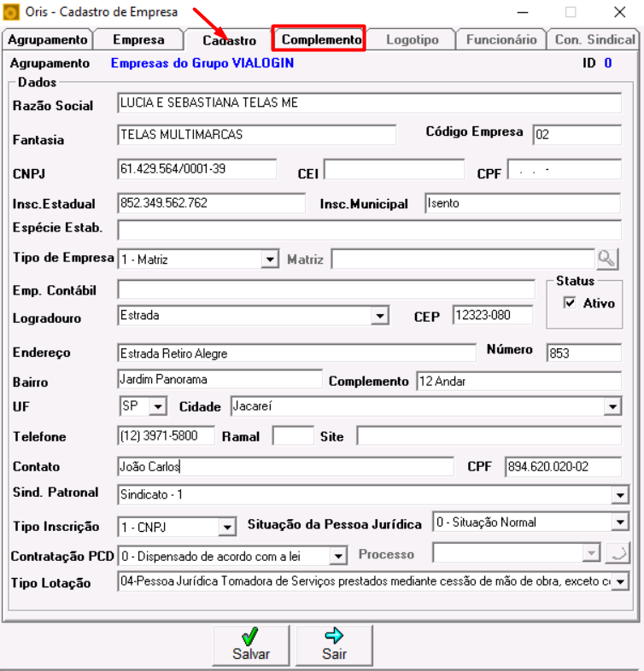
Task: Expand Situação da Pessoa Jurídica dropdown
Action: pos(620,522)
